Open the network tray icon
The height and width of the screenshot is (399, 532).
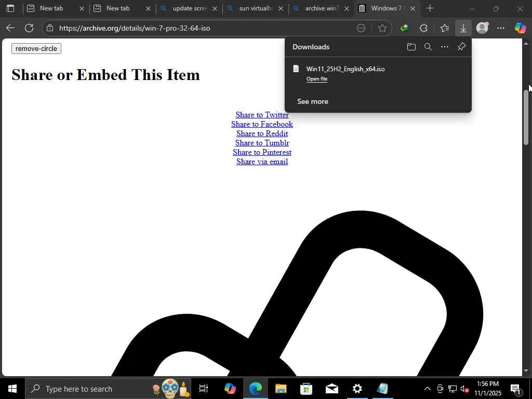point(453,389)
